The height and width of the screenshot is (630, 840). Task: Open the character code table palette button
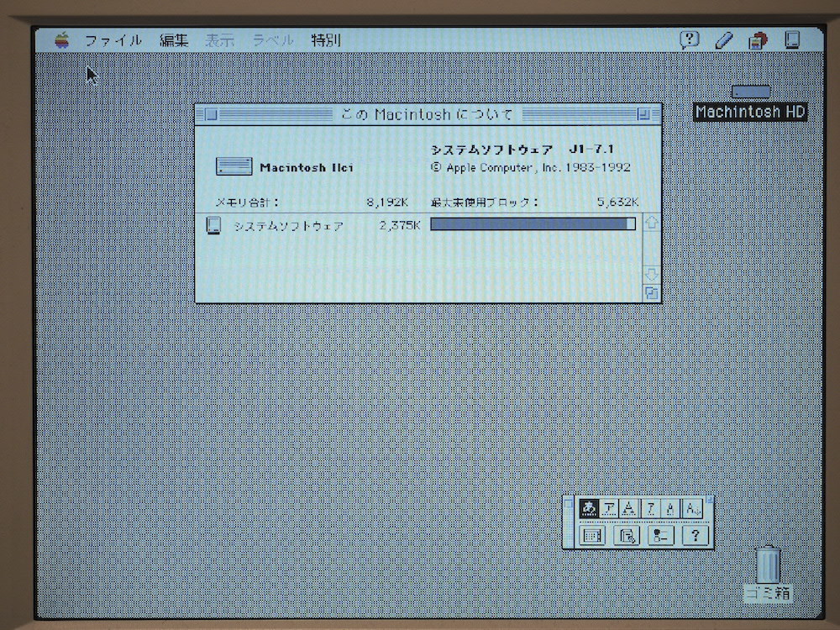(592, 535)
